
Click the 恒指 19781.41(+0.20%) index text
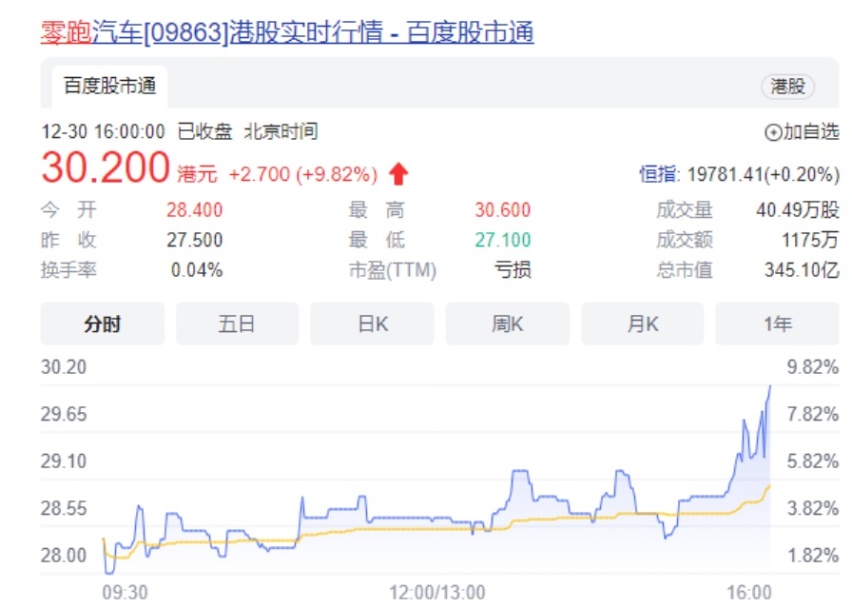pyautogui.click(x=739, y=174)
